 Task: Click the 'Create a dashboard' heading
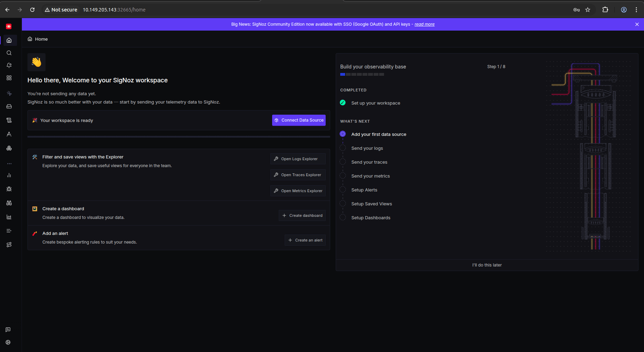[x=63, y=209]
